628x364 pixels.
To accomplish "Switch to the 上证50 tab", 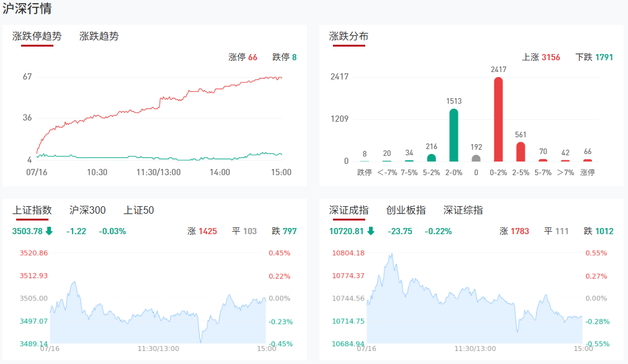I will click(139, 210).
